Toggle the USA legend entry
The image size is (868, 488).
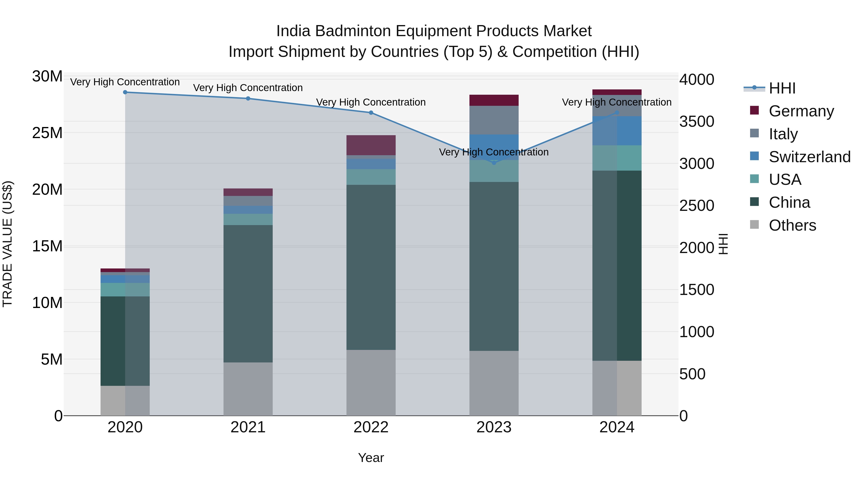coord(776,180)
